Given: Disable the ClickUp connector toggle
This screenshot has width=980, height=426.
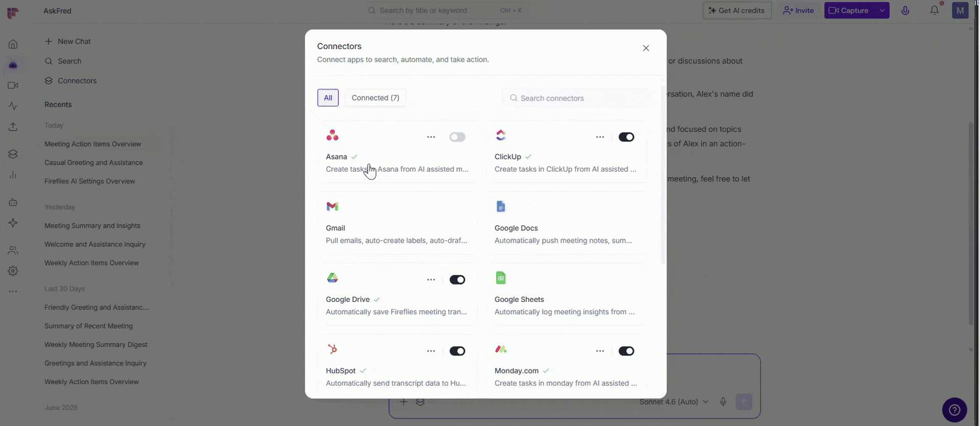Looking at the screenshot, I should (x=626, y=137).
